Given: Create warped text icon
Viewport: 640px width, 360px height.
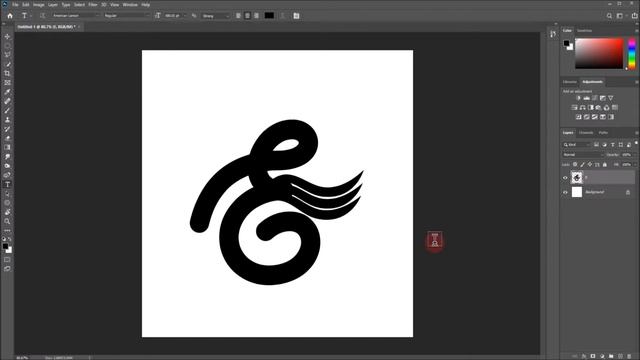Looking at the screenshot, I should [x=282, y=16].
